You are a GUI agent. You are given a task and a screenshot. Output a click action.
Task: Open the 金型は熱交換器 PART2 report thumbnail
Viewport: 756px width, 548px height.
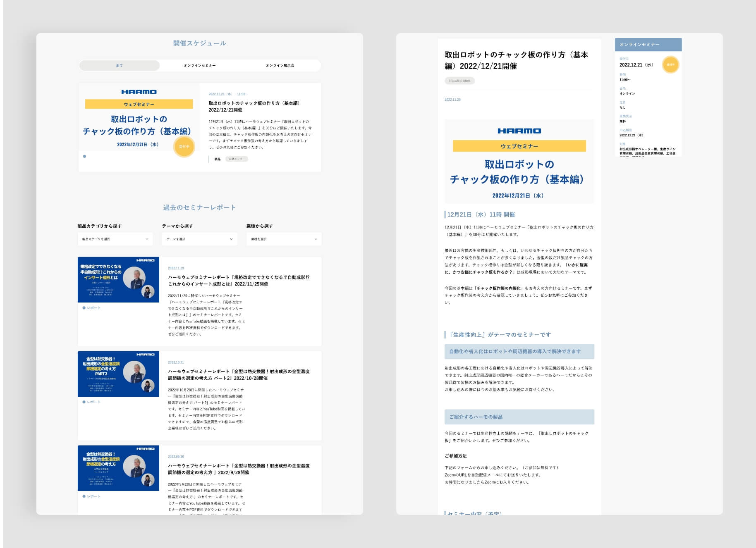[118, 374]
